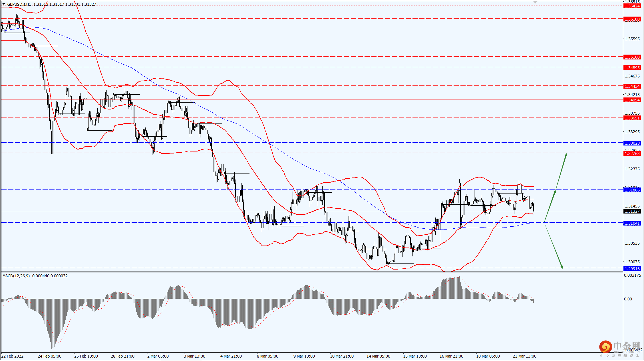Click the black triangle beside GBPUSD.s,H1
The image size is (644, 361).
pyautogui.click(x=4, y=4)
